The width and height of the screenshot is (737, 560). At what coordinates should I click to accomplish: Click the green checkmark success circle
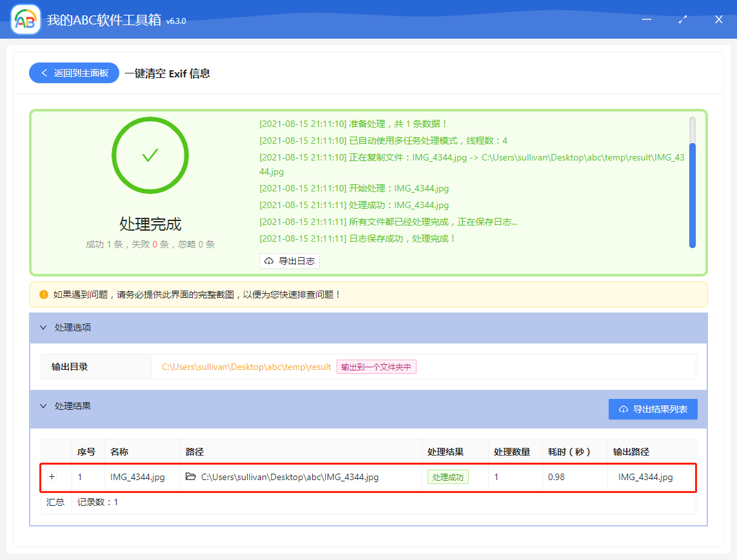click(x=150, y=155)
